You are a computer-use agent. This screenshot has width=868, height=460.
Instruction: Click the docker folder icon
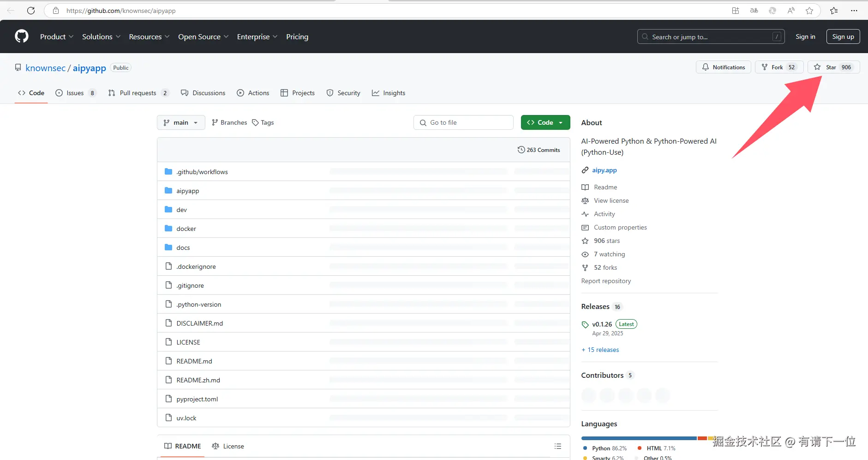[x=168, y=229]
